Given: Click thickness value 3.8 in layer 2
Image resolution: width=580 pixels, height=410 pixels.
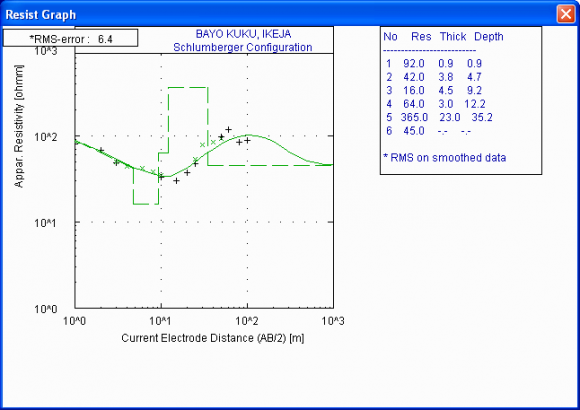Looking at the screenshot, I should (446, 77).
